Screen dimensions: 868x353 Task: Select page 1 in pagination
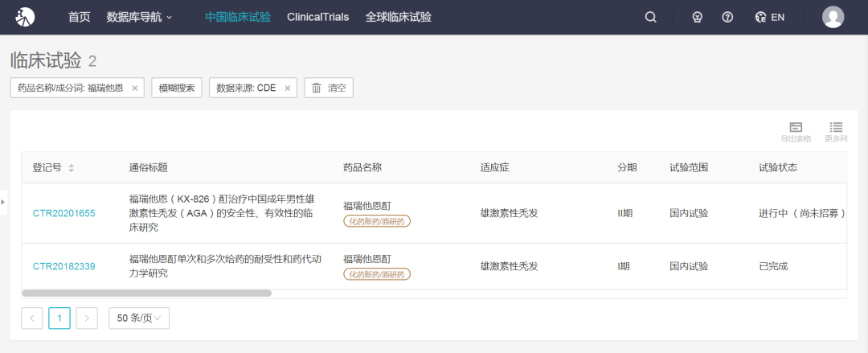59,318
